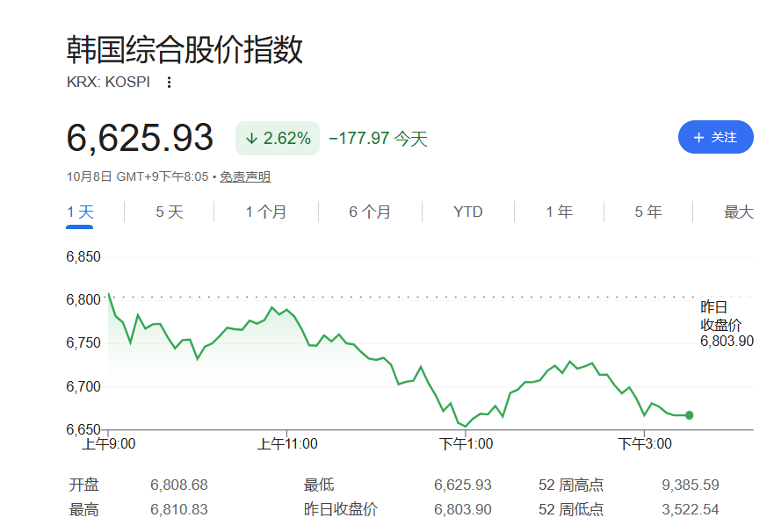774x532 pixels.
Task: Click the 韩国综合股价指数 title heading
Action: click(184, 50)
